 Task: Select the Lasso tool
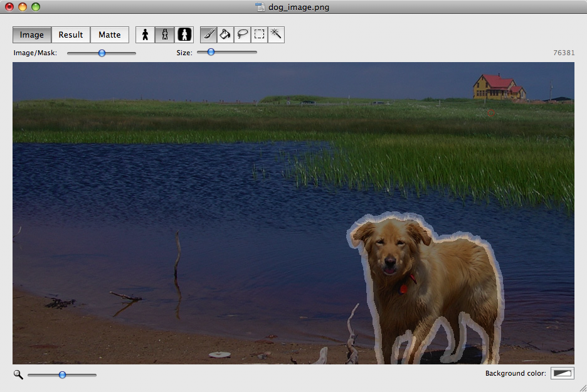pos(243,34)
